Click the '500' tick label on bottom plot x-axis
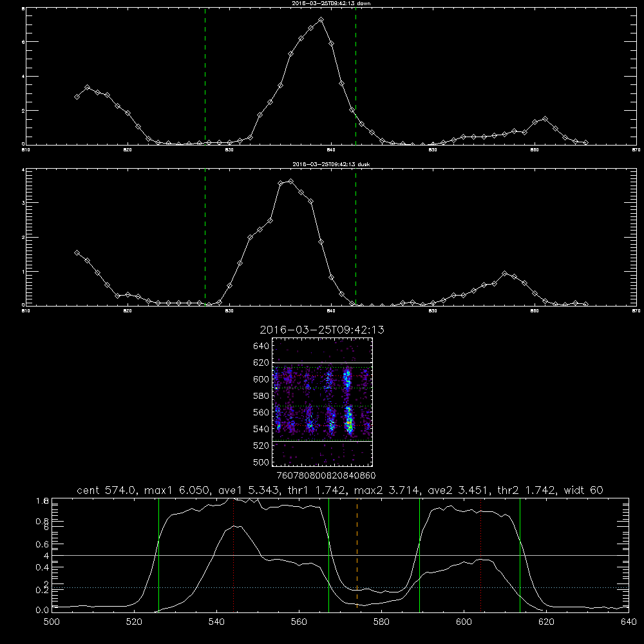This screenshot has height=644, width=644. tap(52, 622)
